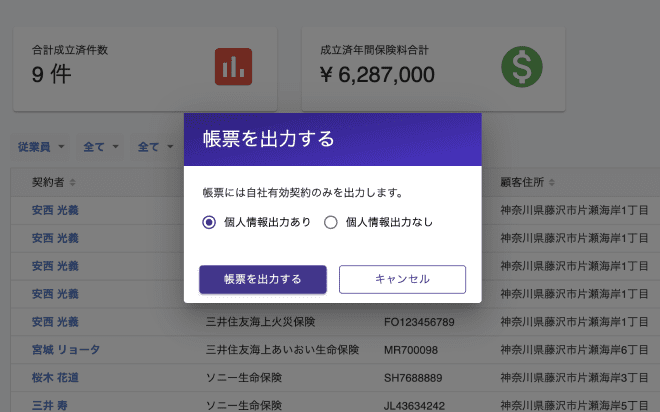The height and width of the screenshot is (412, 660).
Task: Click the キャンセル button
Action: point(402,279)
